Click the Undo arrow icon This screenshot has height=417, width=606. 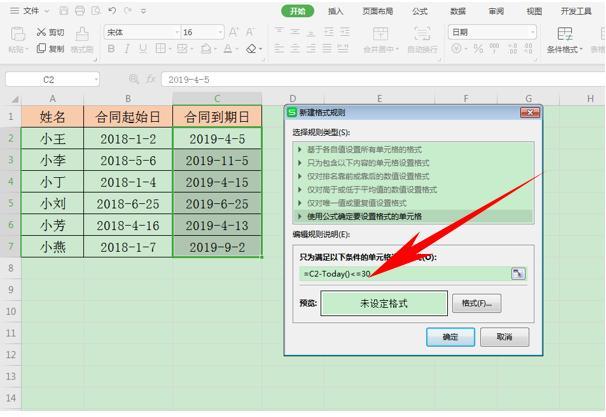click(x=112, y=11)
